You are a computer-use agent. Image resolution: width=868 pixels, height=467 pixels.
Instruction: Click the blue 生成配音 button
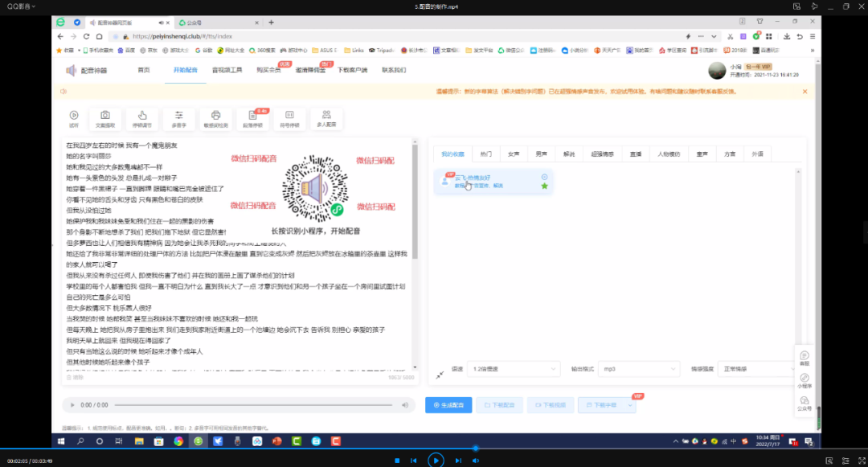click(x=448, y=405)
